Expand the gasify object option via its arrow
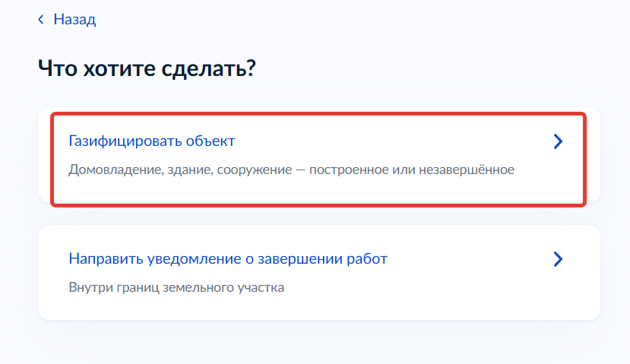The image size is (630, 364). [x=558, y=141]
